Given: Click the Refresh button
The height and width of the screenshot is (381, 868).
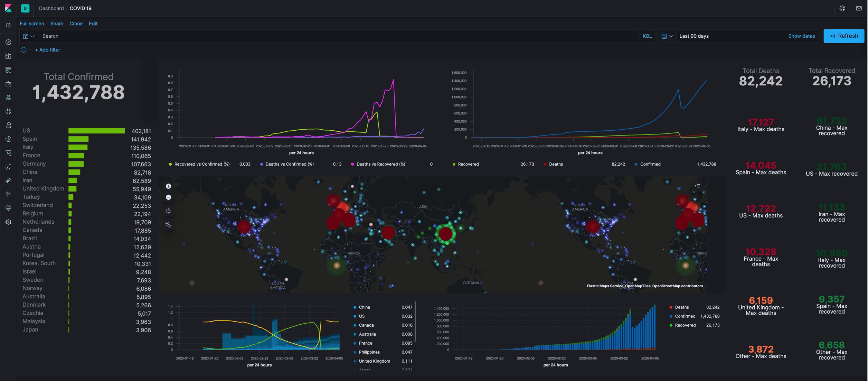Looking at the screenshot, I should [x=843, y=36].
